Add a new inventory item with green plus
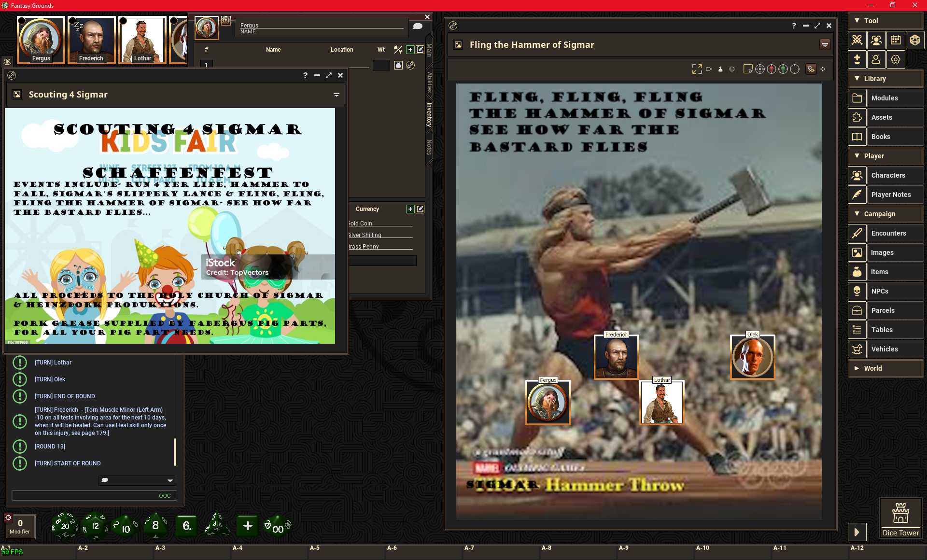This screenshot has width=927, height=560. tap(410, 50)
